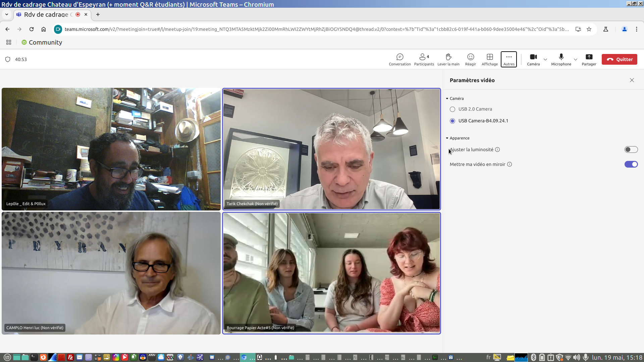Collapse the Caméra section
Viewport: 644px width, 362px height.
[447, 99]
